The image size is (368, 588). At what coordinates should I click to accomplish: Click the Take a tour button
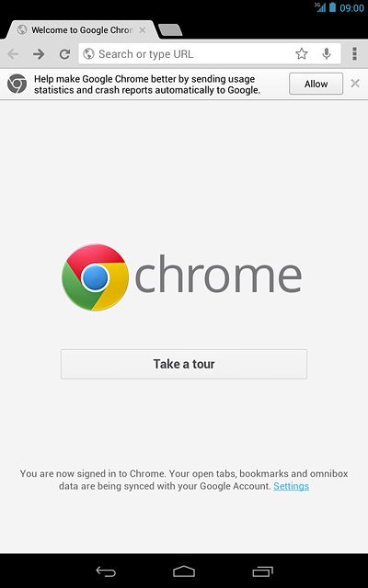coord(184,364)
